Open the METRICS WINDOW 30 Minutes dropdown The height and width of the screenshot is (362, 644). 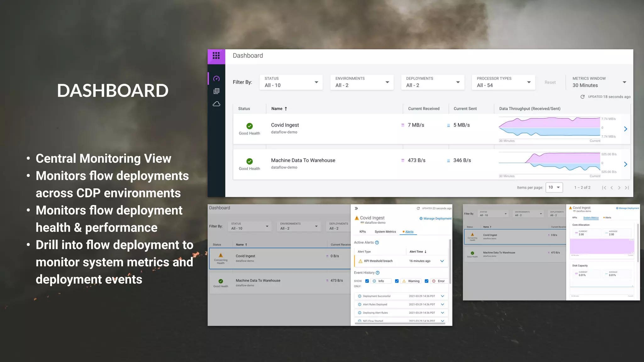coord(599,82)
